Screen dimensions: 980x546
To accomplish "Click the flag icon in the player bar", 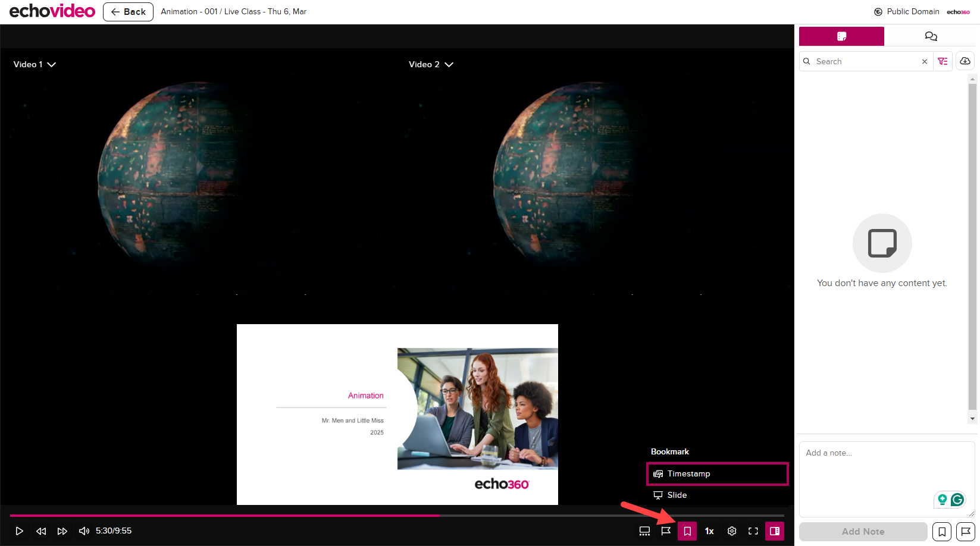I will pyautogui.click(x=666, y=531).
